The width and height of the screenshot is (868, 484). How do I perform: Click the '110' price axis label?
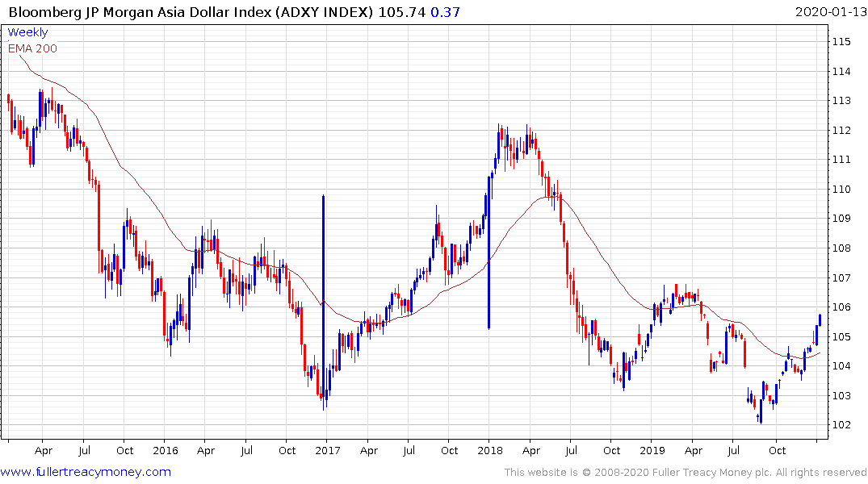pyautogui.click(x=841, y=190)
